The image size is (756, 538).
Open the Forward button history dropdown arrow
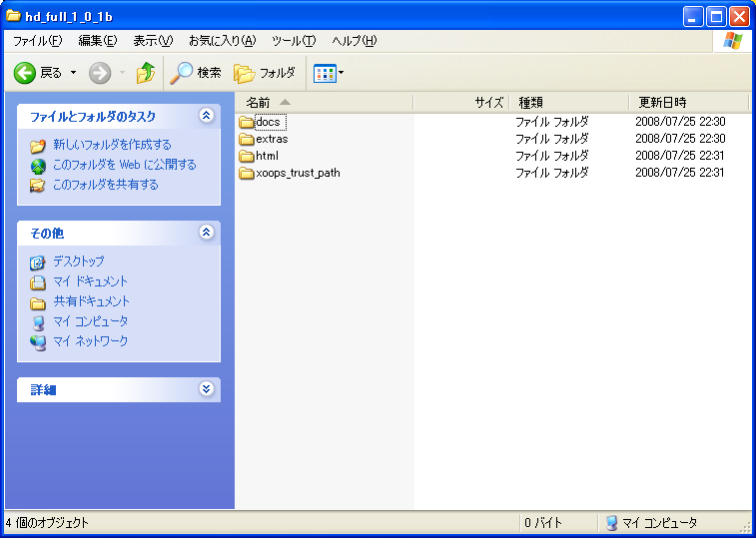pos(122,73)
